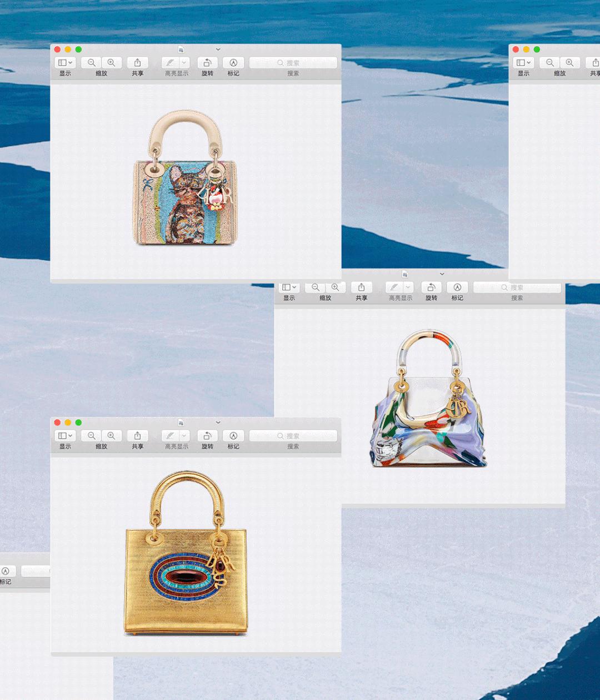Expand title chevron in gold bag window
This screenshot has height=700, width=600.
click(x=218, y=423)
